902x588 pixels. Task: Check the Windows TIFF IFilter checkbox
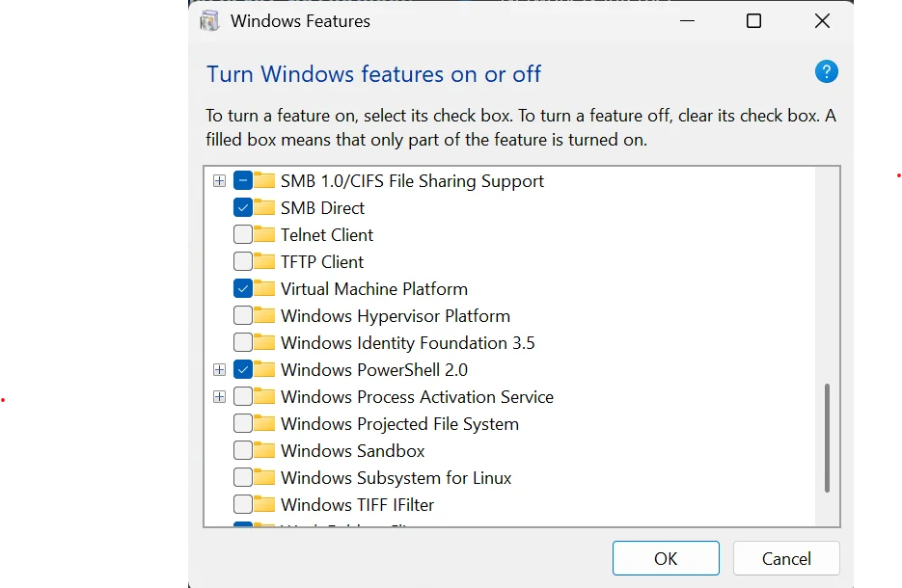(243, 505)
